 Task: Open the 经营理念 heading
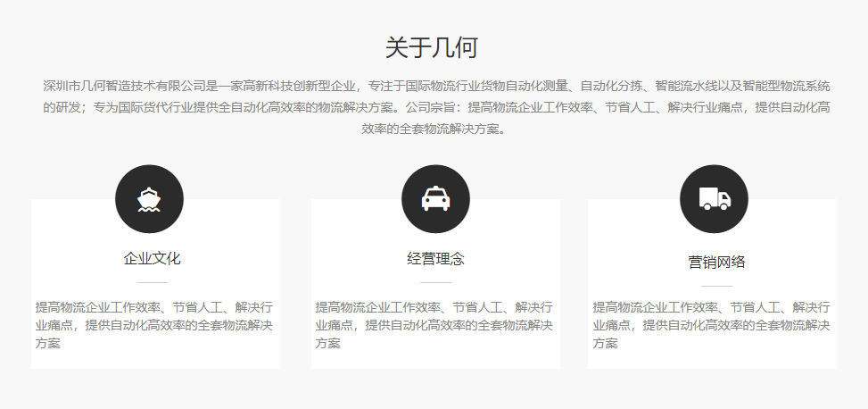click(435, 258)
